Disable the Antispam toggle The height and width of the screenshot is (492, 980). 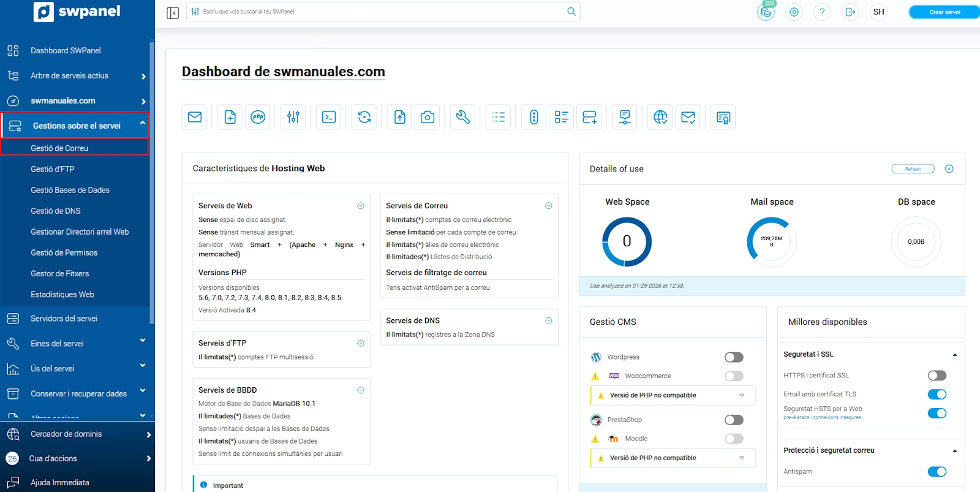(x=937, y=472)
